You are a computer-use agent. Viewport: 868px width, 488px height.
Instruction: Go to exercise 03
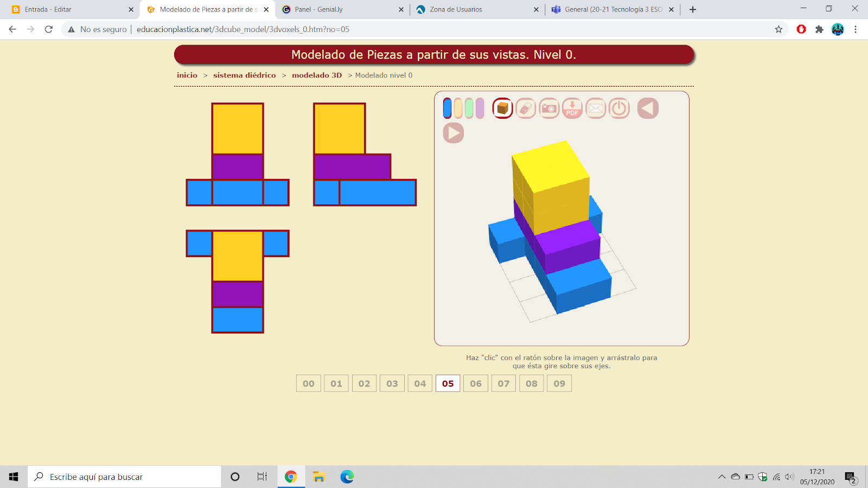click(x=392, y=383)
